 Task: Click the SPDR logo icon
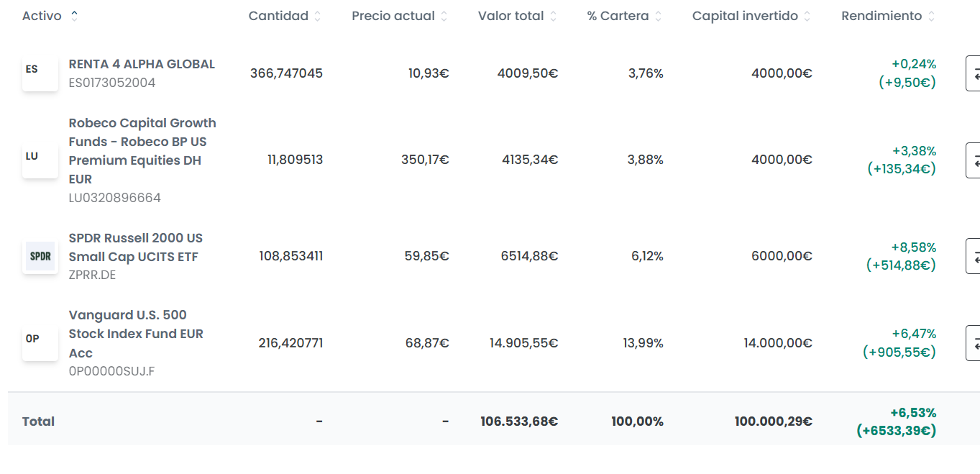click(x=40, y=256)
